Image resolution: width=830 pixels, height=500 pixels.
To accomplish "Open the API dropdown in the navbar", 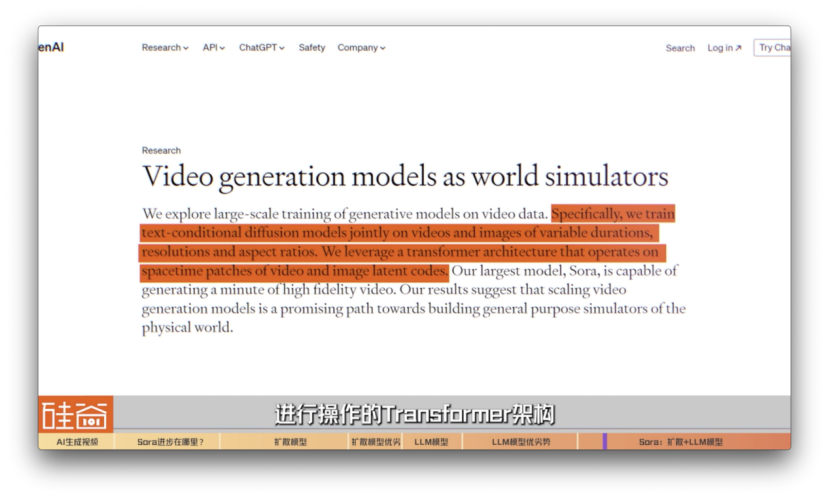I will tap(213, 48).
